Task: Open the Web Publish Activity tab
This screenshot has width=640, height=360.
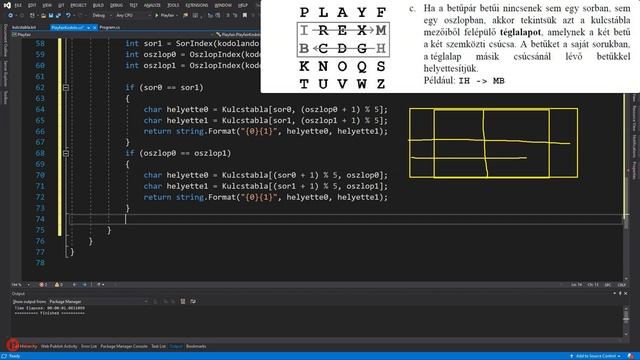Action: tap(59, 346)
